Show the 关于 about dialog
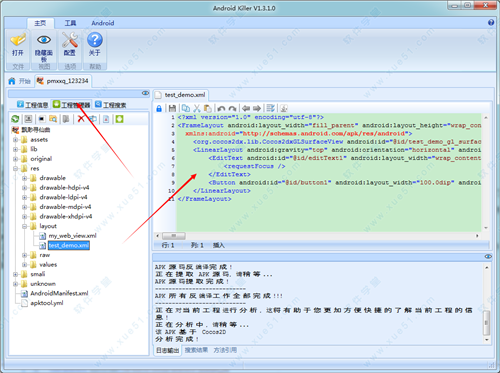The width and height of the screenshot is (500, 373). point(95,45)
